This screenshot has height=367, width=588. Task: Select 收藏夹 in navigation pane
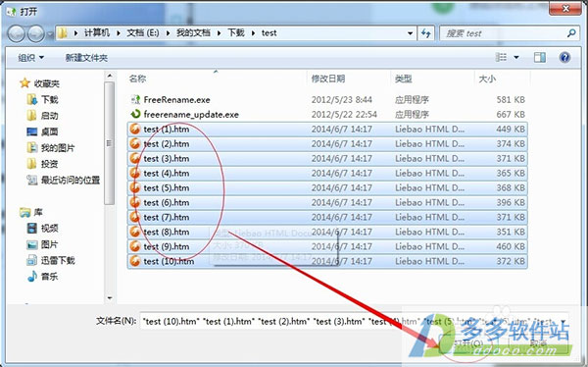(x=46, y=83)
